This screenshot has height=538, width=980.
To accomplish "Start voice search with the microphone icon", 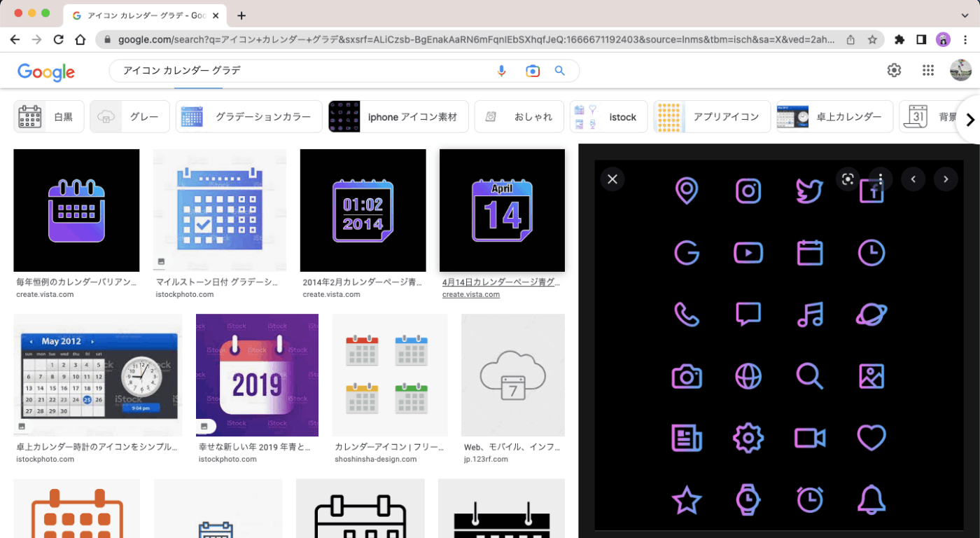I will [x=501, y=71].
